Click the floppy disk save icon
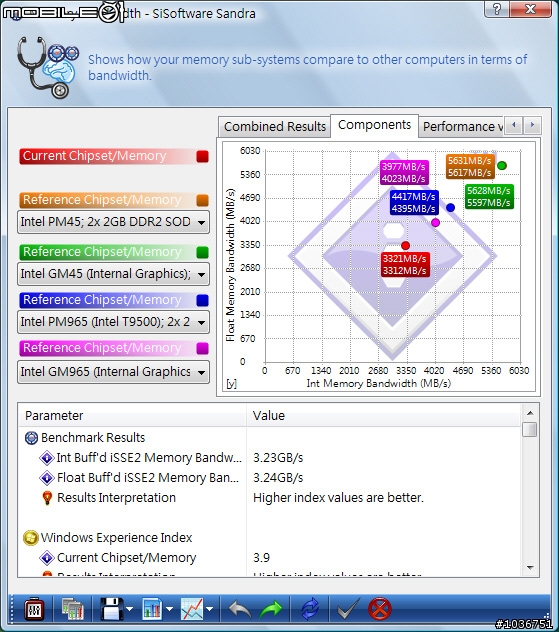 (112, 609)
